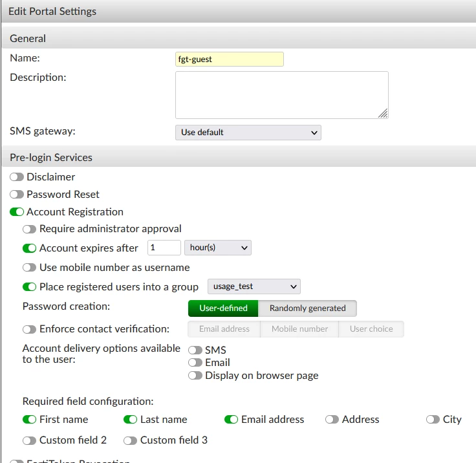Toggle the Email address required field
Image resolution: width=476 pixels, height=463 pixels.
pos(231,420)
